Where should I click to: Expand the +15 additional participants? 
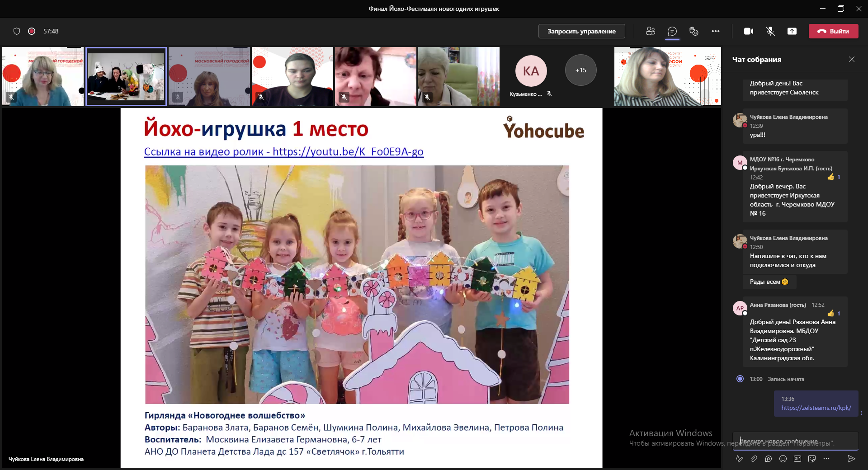580,70
